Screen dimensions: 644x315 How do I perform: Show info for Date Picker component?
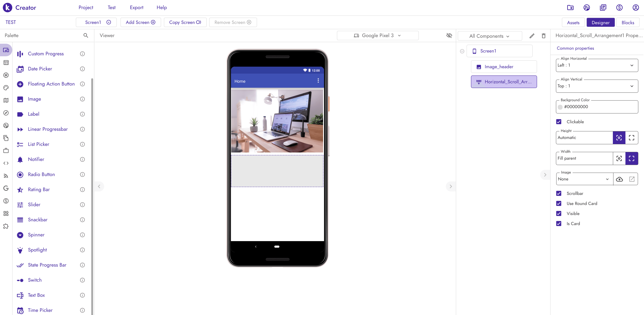(x=82, y=69)
